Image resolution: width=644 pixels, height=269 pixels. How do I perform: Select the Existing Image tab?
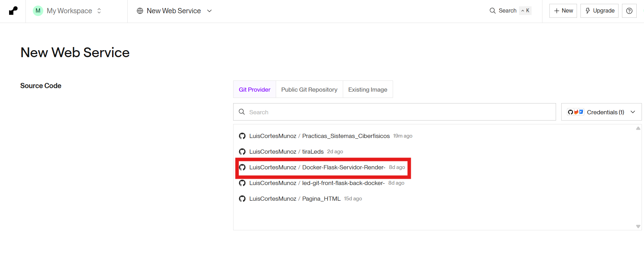click(x=368, y=90)
